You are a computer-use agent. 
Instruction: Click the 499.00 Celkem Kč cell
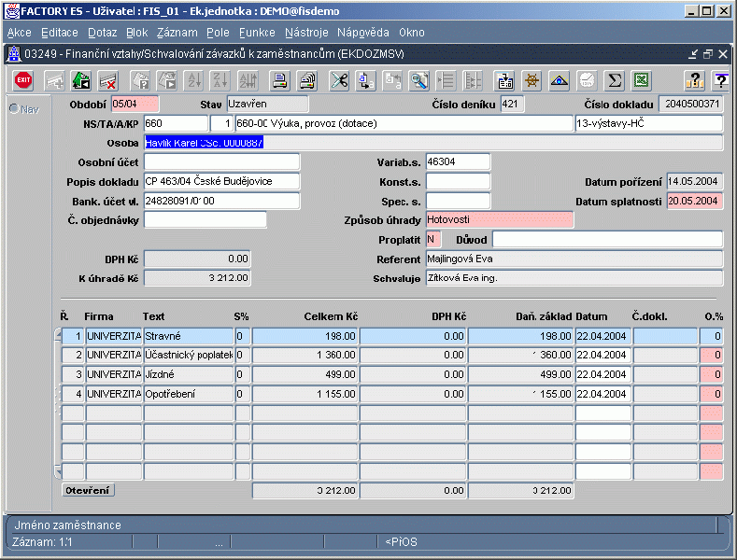(x=305, y=374)
